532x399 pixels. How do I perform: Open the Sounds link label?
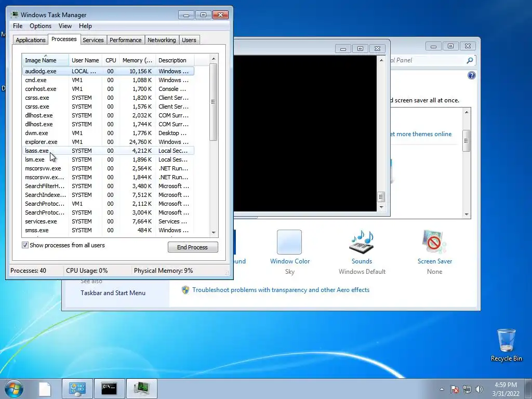[x=362, y=261]
